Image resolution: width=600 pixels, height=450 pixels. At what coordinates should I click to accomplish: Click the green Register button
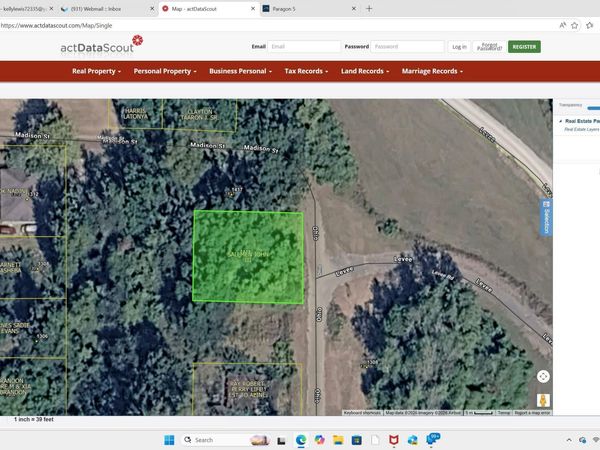point(524,46)
